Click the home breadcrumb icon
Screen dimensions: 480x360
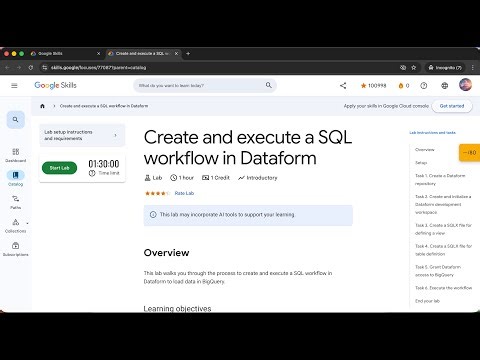42,106
